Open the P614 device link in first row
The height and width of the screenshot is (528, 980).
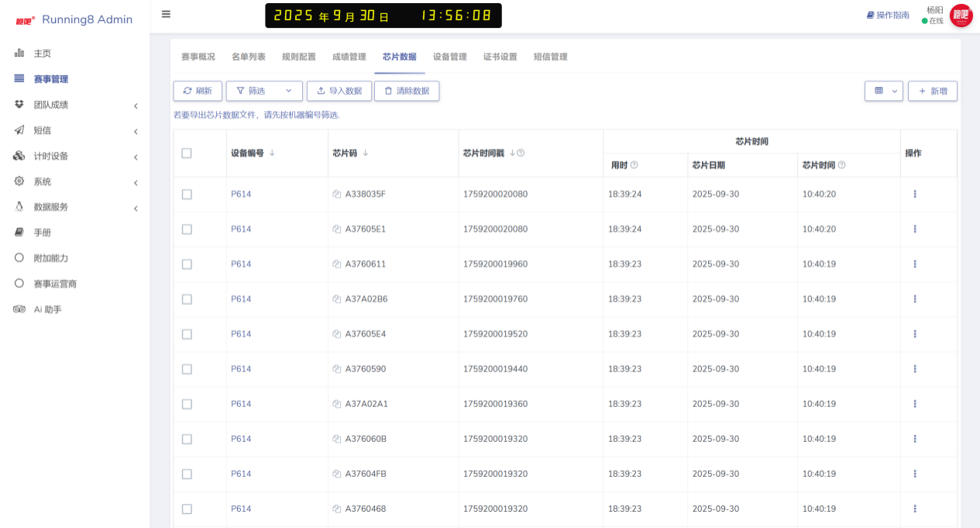click(241, 195)
